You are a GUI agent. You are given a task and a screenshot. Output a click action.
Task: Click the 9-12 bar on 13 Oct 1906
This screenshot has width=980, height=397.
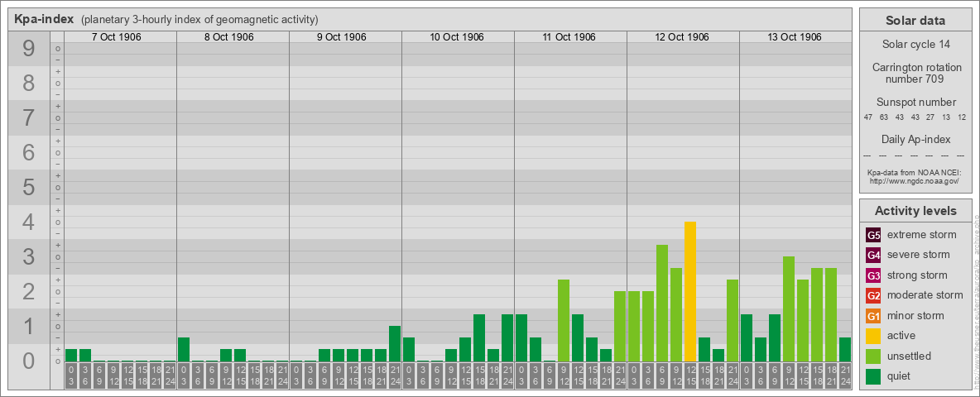pos(789,309)
